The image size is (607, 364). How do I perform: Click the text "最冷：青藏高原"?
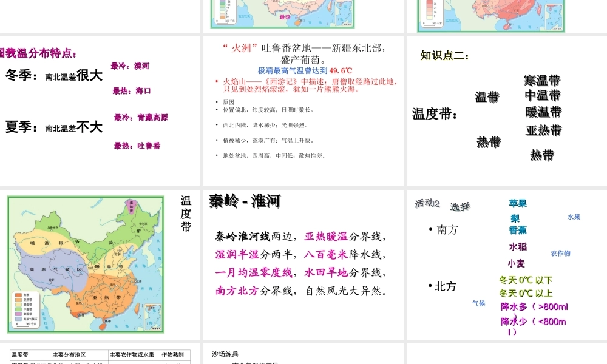(141, 118)
